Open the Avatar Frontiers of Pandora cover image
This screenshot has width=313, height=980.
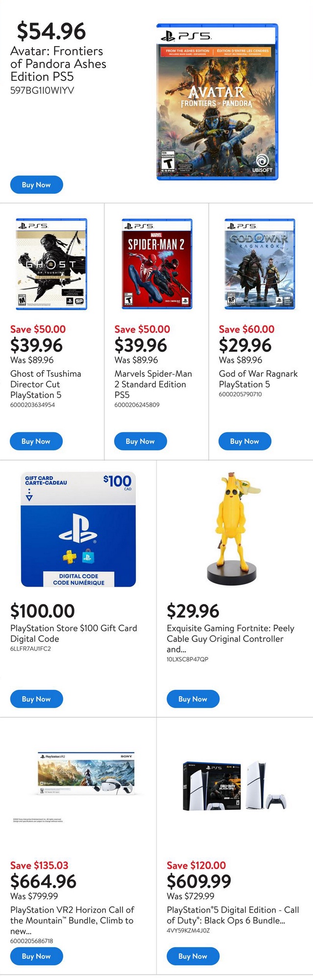point(217,101)
